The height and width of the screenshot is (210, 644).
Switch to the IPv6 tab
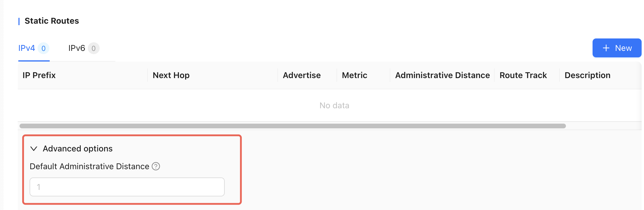coord(77,48)
